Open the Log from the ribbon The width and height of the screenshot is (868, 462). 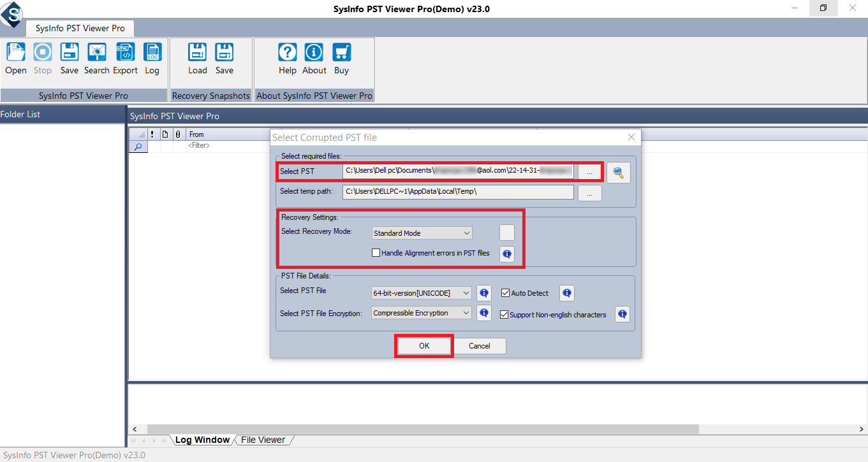click(x=152, y=59)
